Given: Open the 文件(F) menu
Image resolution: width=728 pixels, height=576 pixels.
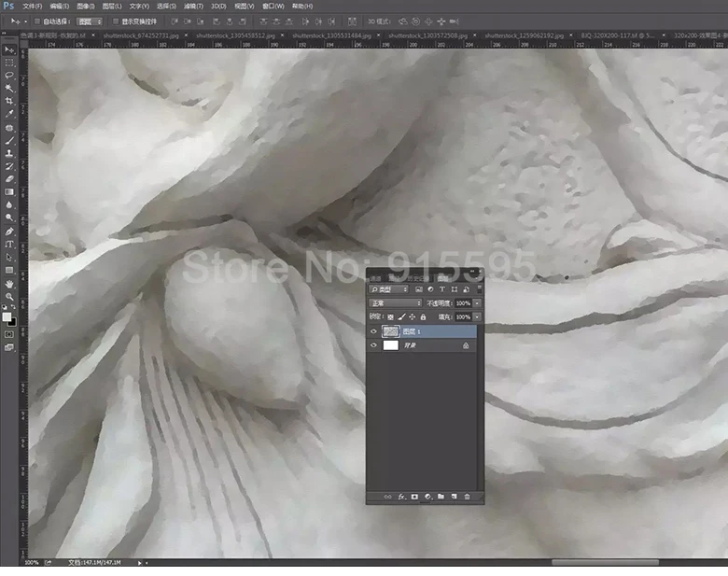Looking at the screenshot, I should pyautogui.click(x=32, y=7).
